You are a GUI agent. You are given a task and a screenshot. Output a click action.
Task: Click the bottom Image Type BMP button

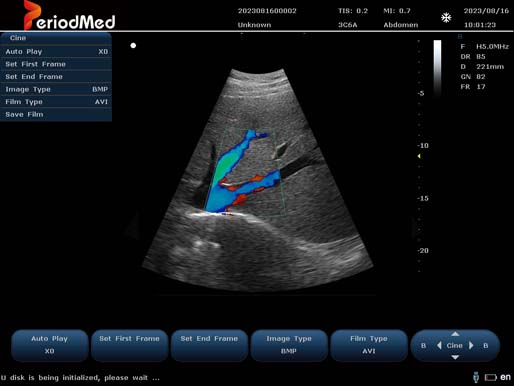click(289, 345)
